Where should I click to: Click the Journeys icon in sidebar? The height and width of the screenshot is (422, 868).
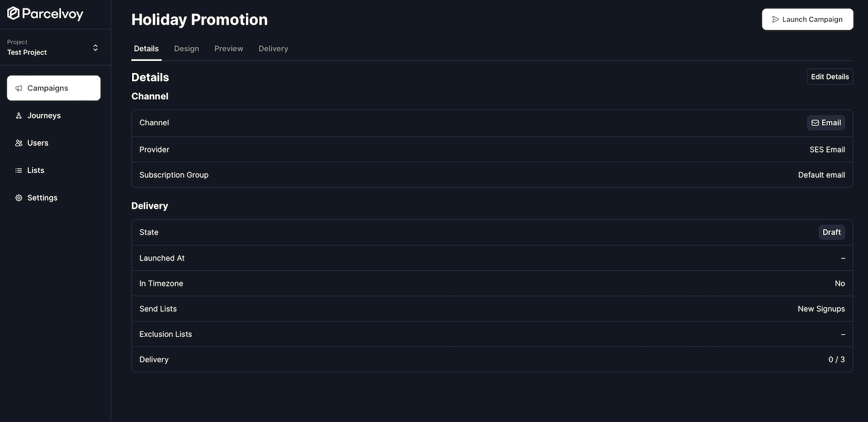click(19, 116)
